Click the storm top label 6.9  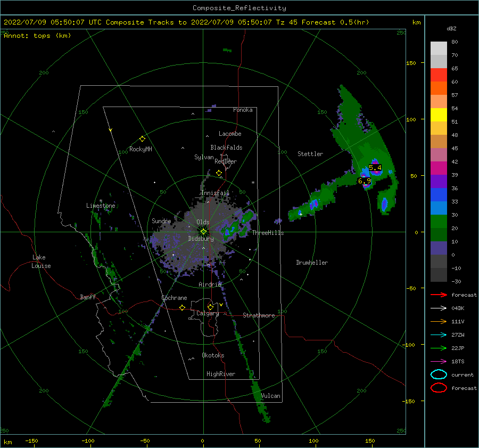click(365, 181)
